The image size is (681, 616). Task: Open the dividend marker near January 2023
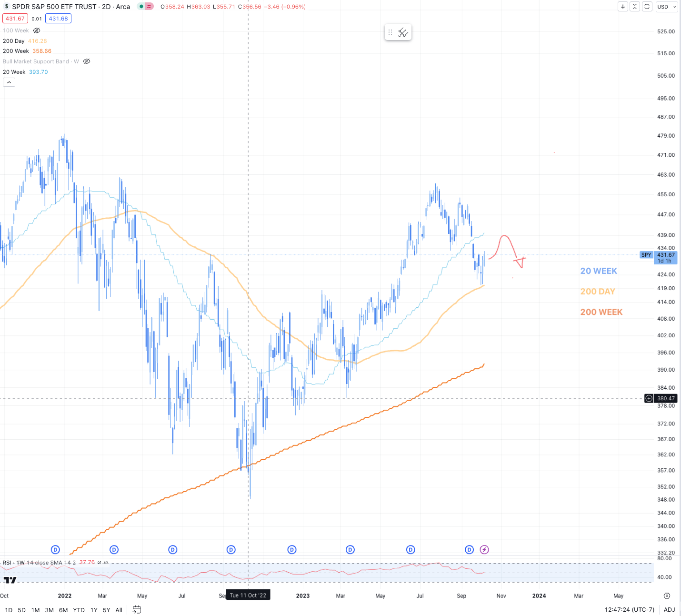tap(292, 550)
